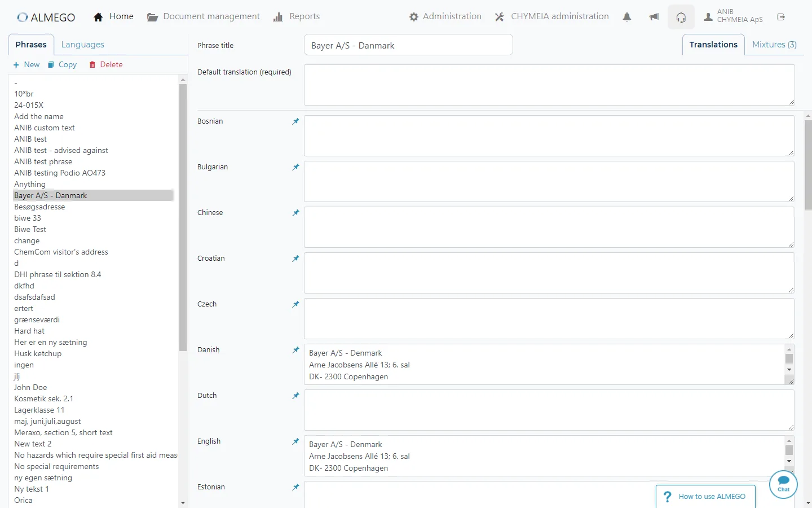Click the Bulgarian translation text area
The width and height of the screenshot is (812, 508).
point(549,182)
